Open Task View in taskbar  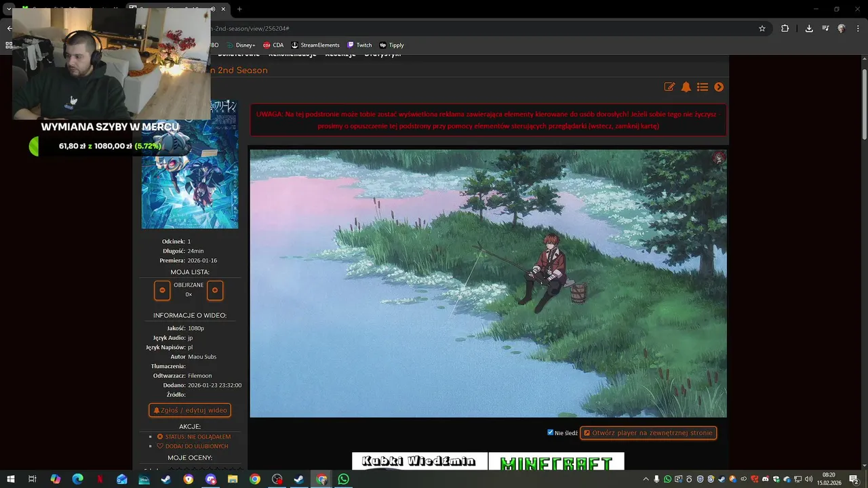tap(32, 479)
